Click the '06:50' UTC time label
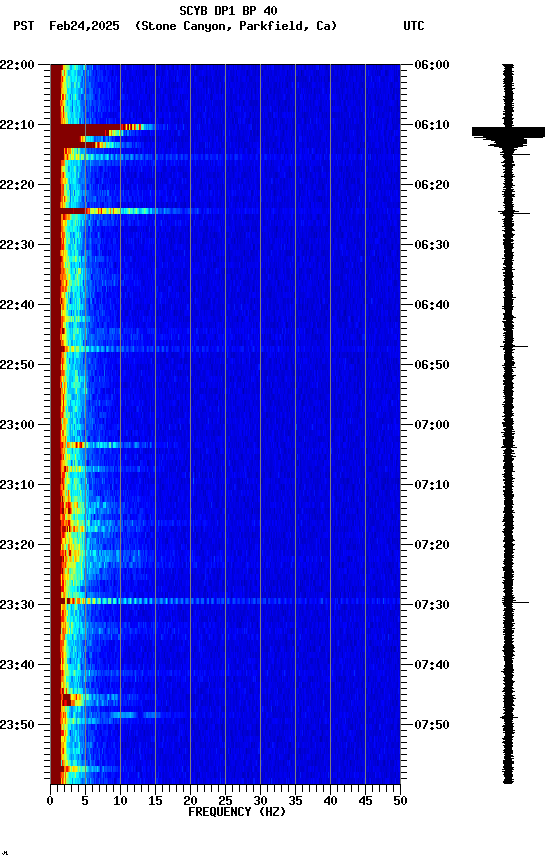 tap(432, 365)
